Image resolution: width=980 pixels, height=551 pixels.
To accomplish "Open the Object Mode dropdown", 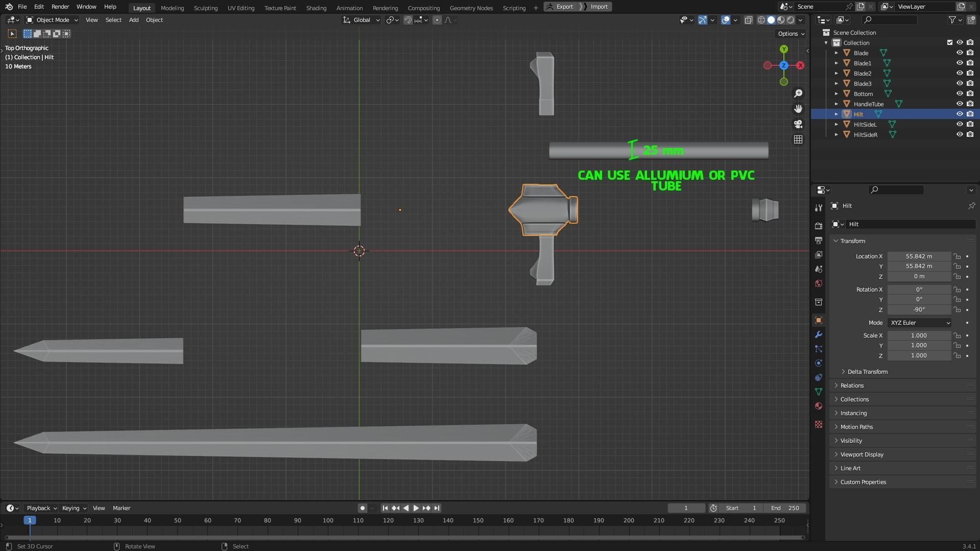I will click(52, 20).
